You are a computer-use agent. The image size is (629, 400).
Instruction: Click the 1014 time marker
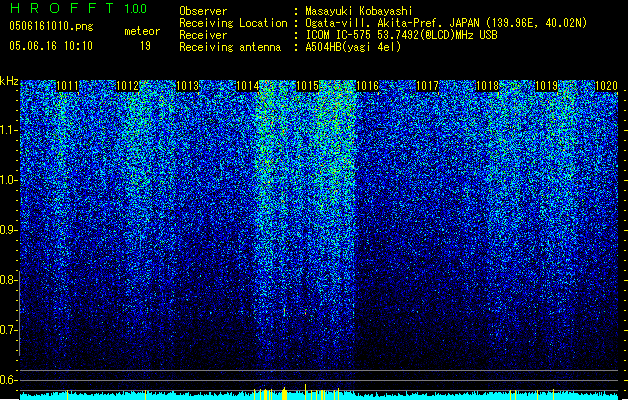[x=248, y=86]
